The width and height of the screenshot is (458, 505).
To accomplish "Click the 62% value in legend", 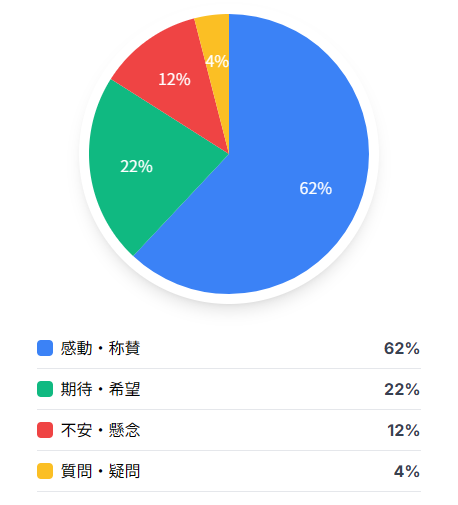I will [x=402, y=348].
